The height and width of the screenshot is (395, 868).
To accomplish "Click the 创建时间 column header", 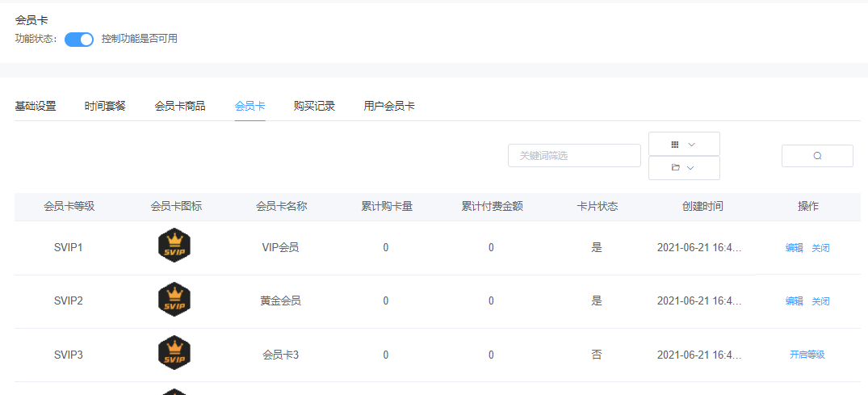I will (x=702, y=207).
